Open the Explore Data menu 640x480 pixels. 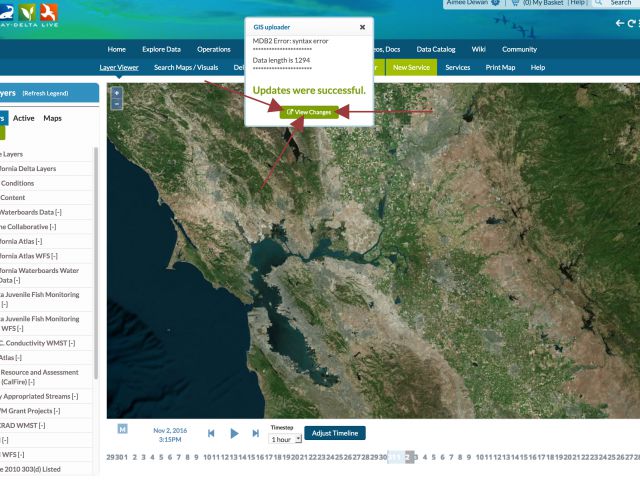161,49
